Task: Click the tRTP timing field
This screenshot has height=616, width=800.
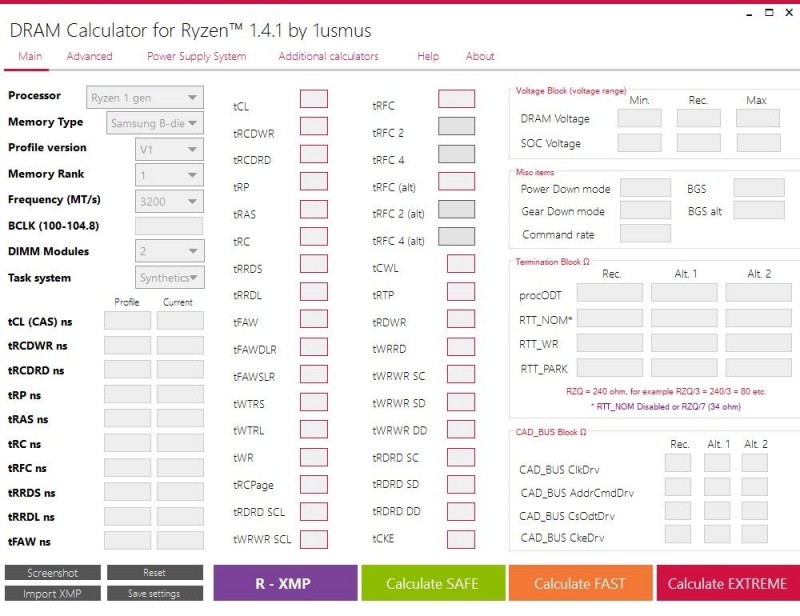Action: coord(461,291)
